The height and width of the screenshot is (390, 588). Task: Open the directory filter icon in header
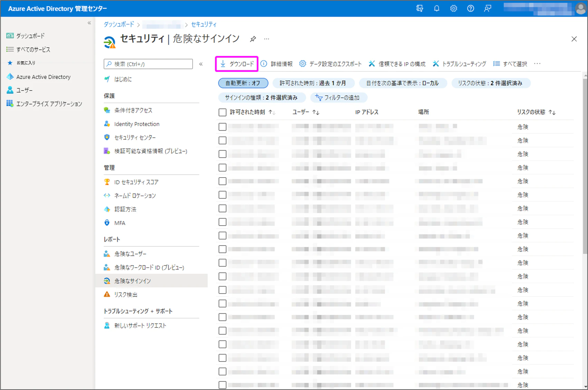(x=420, y=8)
